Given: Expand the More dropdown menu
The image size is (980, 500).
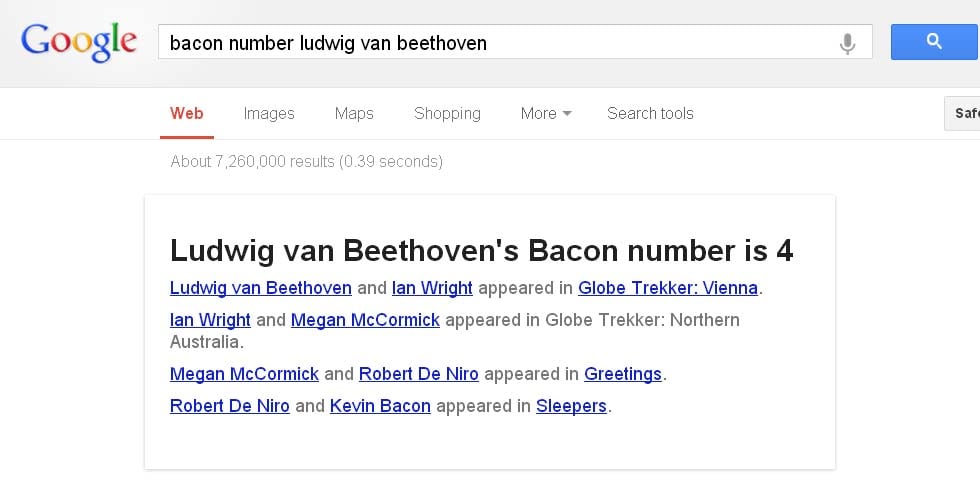Looking at the screenshot, I should 546,113.
